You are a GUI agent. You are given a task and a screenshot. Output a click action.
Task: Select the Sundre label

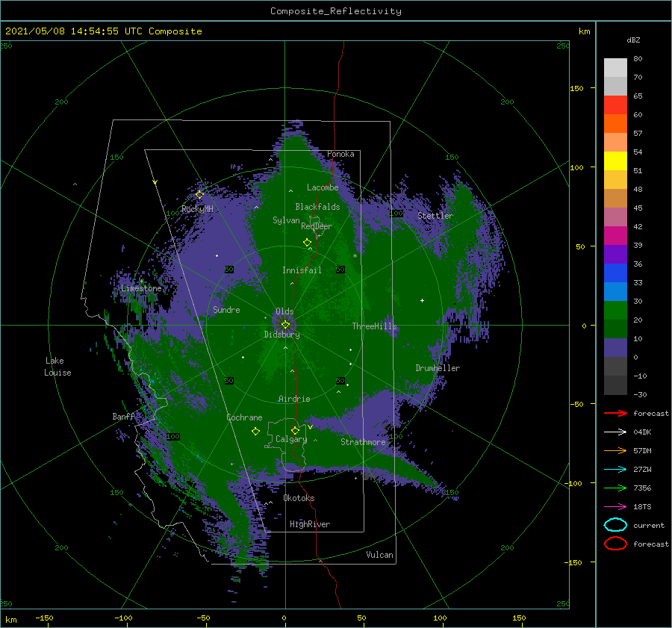coord(226,309)
